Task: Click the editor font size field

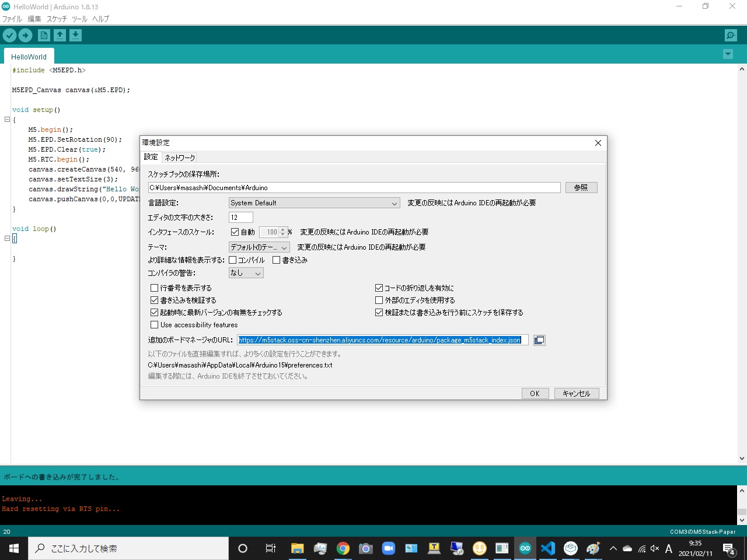Action: tap(241, 218)
